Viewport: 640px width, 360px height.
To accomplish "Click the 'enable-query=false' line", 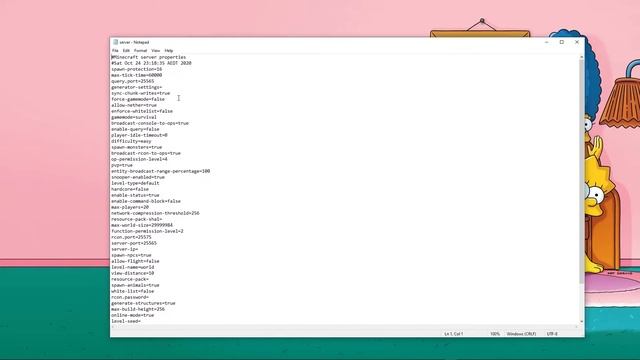I will pyautogui.click(x=135, y=129).
